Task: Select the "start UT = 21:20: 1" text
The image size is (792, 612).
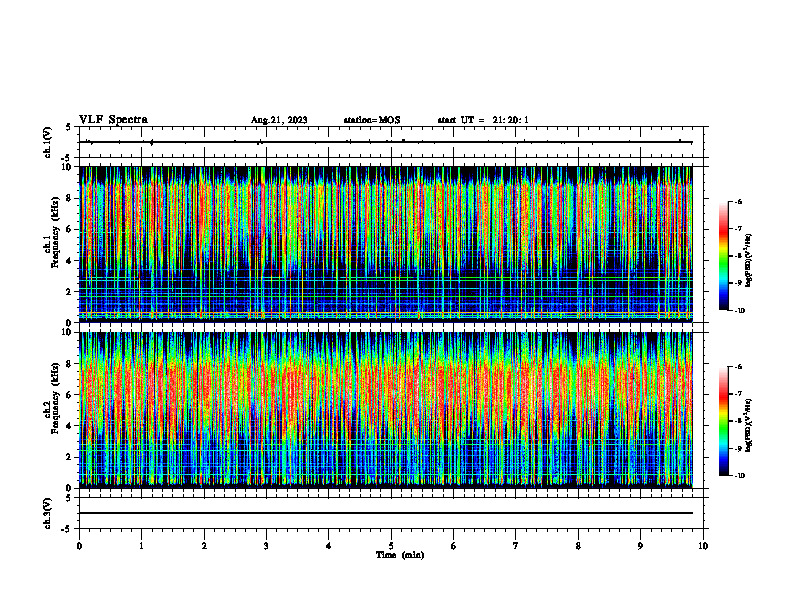Action: (483, 120)
